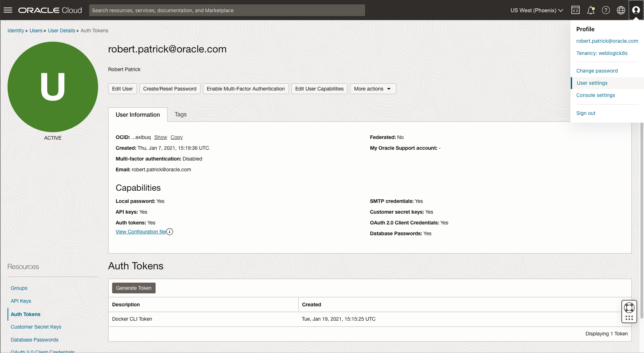Focus the search resources input field
644x353 pixels.
[227, 10]
